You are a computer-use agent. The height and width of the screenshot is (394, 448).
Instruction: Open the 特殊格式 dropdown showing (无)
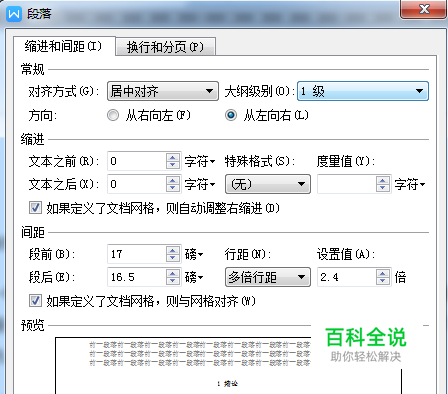[x=268, y=184]
